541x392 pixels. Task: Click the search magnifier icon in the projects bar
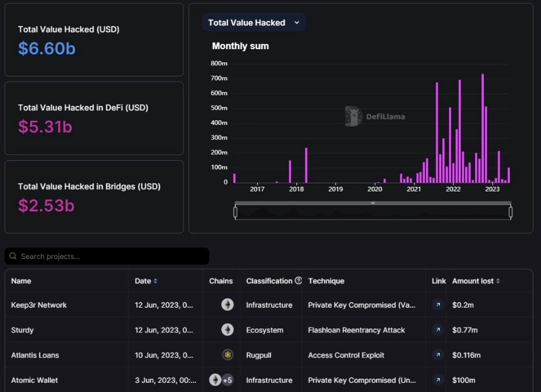click(14, 256)
